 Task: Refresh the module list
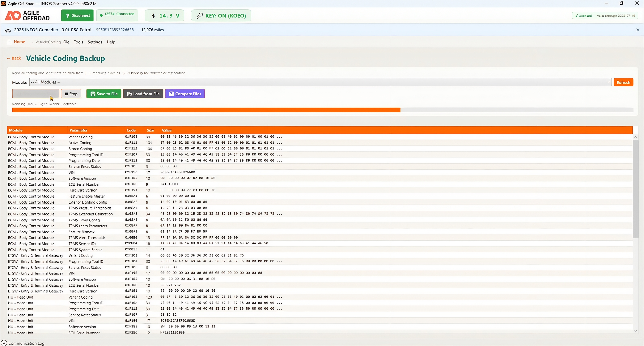[624, 82]
